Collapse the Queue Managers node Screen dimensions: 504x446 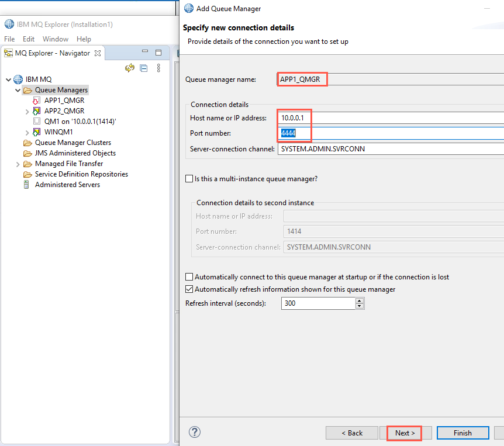[18, 90]
